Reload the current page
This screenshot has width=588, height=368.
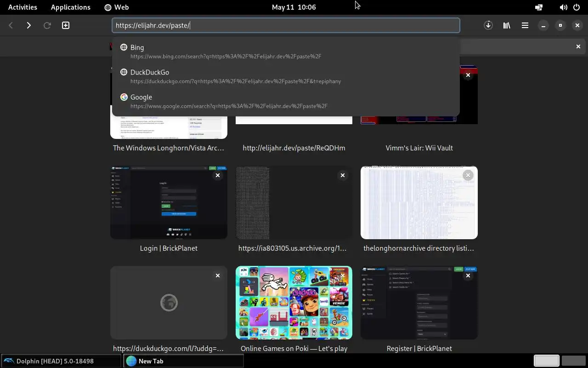point(47,25)
